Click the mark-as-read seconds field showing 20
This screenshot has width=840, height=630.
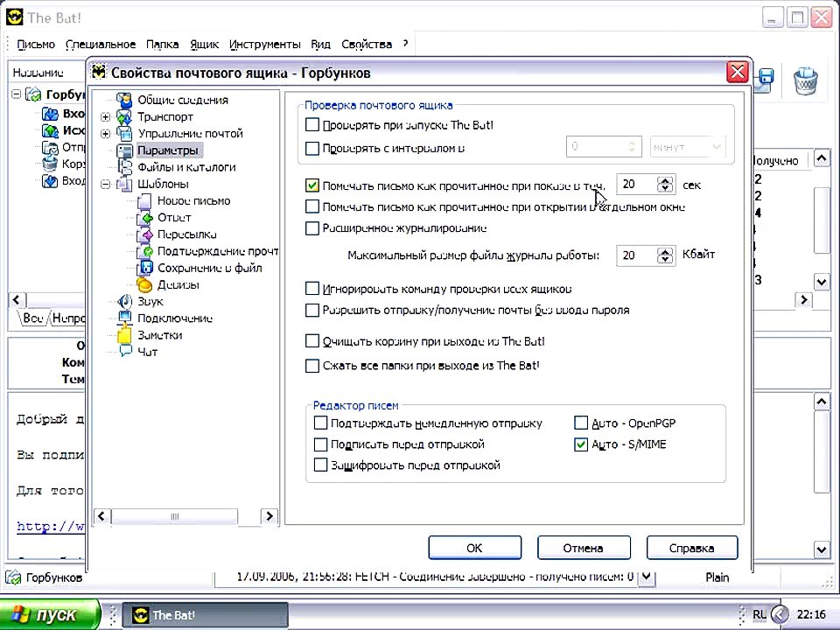coord(638,185)
